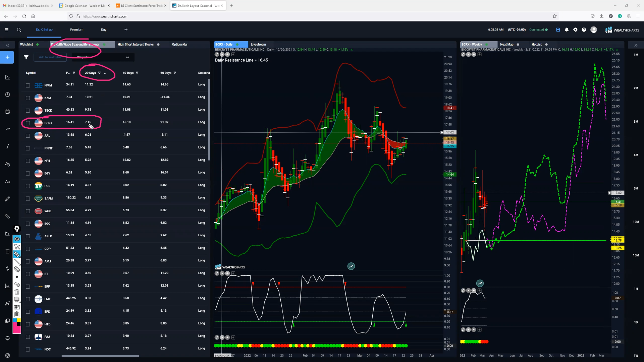Viewport: 644px width, 362px height.
Task: Open the All Symbols dropdown
Action: pyautogui.click(x=103, y=57)
